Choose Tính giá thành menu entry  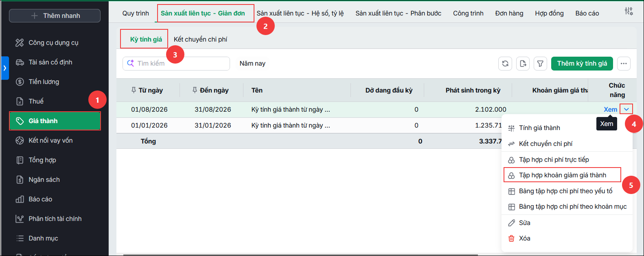539,128
